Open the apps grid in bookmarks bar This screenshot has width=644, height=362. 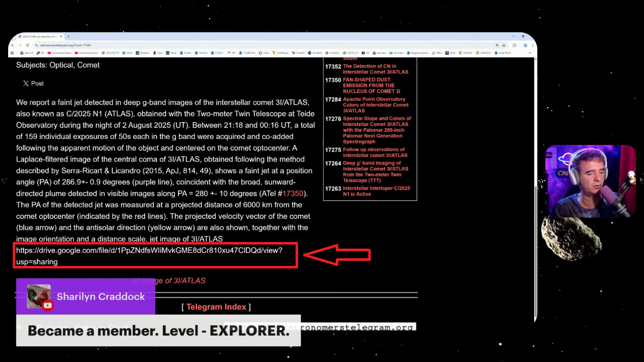pos(12,53)
